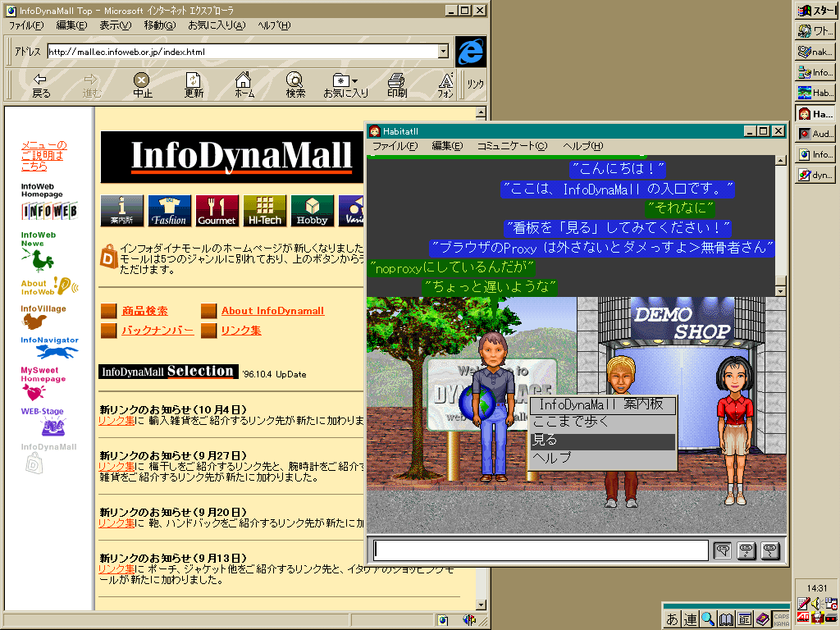Screen dimensions: 840x630
Task: Open the About InfoDynamall link
Action: click(x=272, y=311)
